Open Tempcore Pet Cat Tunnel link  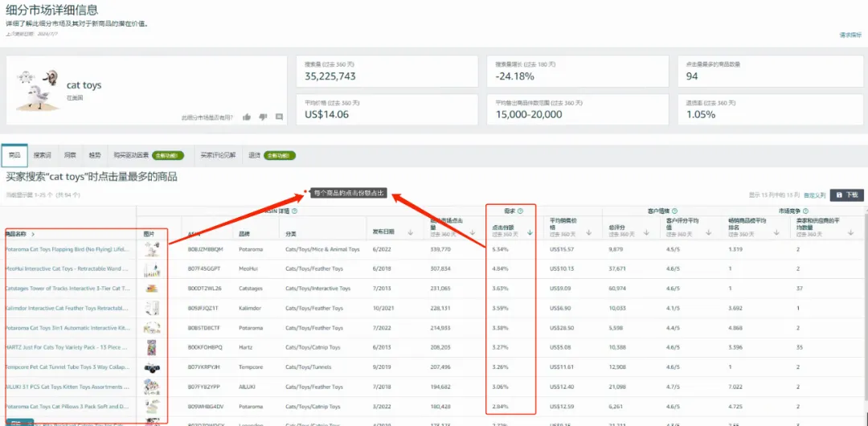click(x=67, y=367)
